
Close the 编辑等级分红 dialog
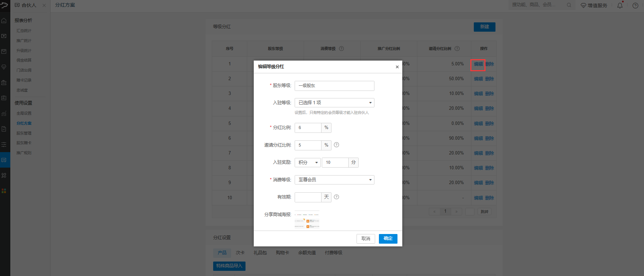pyautogui.click(x=397, y=67)
